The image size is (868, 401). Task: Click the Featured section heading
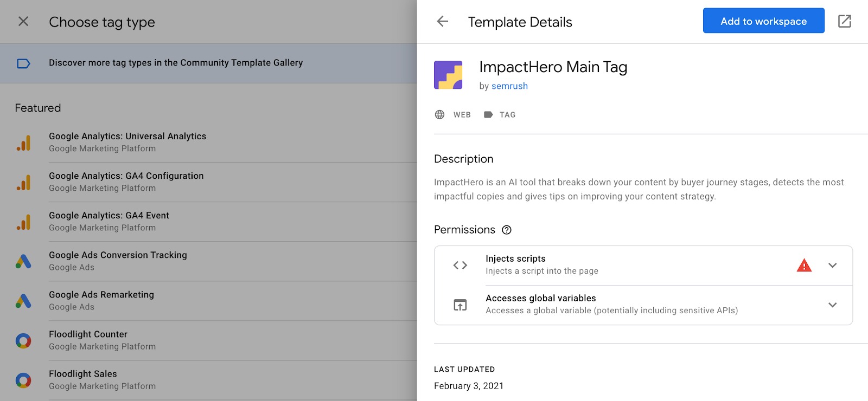[x=38, y=108]
